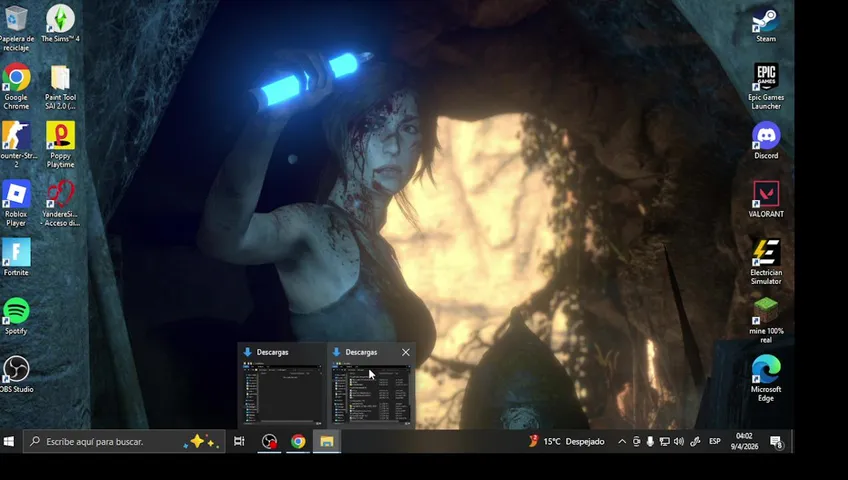Click the search highlights sparkle icon
The image size is (848, 480).
pyautogui.click(x=203, y=442)
